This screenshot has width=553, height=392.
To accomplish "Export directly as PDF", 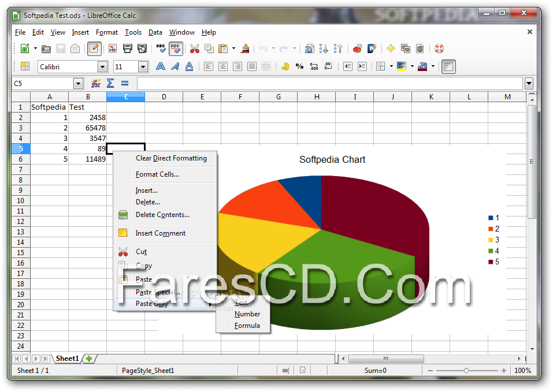I will [x=113, y=48].
